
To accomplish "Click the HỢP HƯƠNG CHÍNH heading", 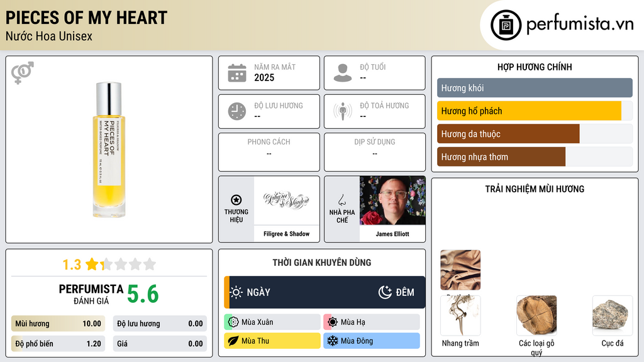I will click(x=535, y=67).
